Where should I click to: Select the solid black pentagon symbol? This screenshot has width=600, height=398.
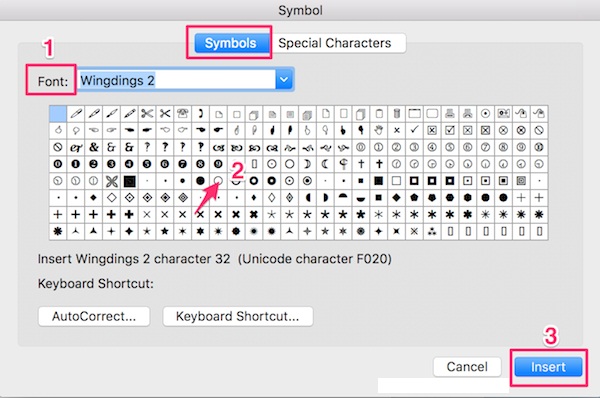(414, 197)
